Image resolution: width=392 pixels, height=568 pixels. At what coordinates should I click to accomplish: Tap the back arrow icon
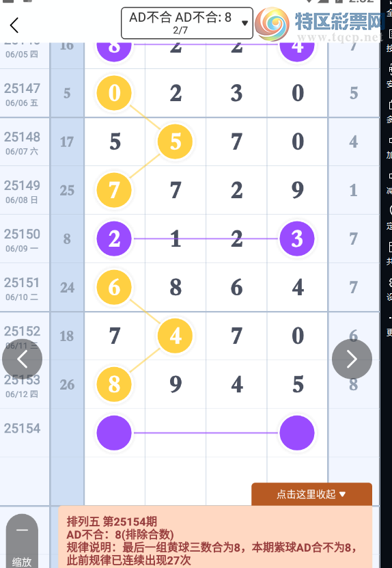[x=14, y=25]
